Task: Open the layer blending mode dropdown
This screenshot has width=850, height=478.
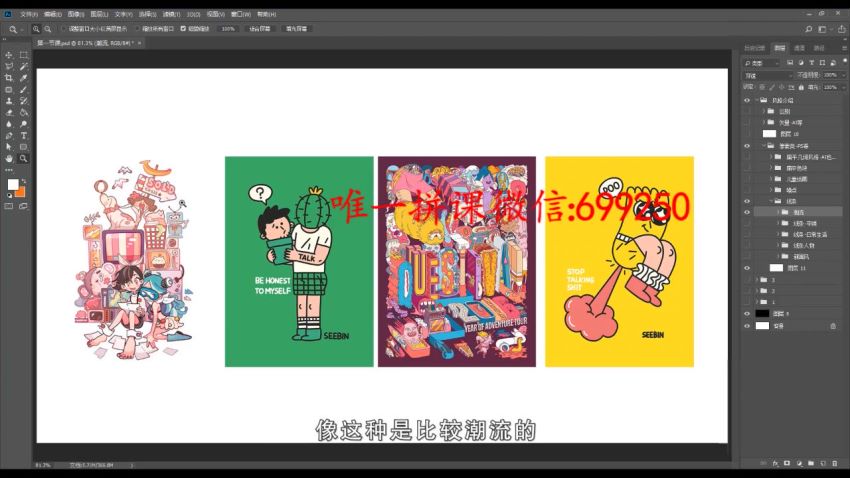Action: pos(768,75)
